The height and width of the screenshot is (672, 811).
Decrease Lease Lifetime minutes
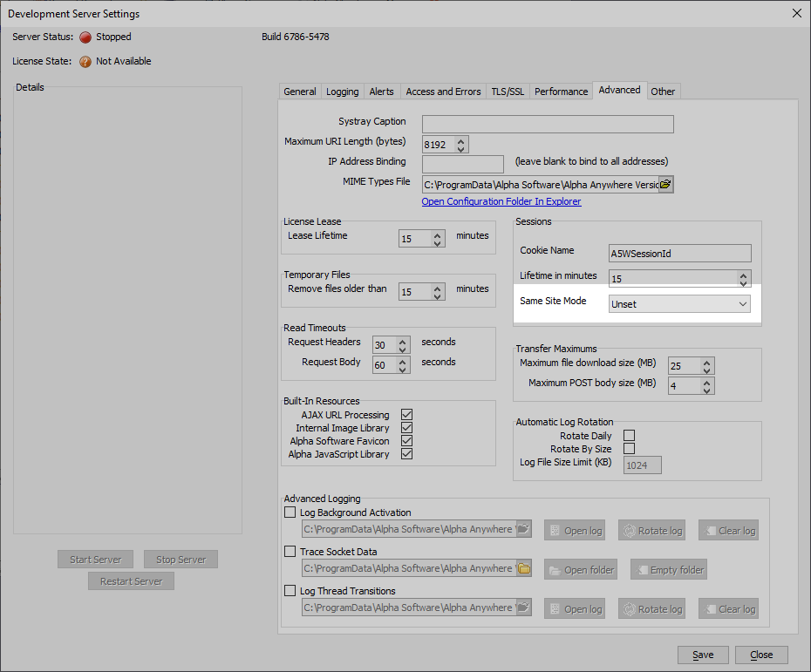(x=438, y=243)
